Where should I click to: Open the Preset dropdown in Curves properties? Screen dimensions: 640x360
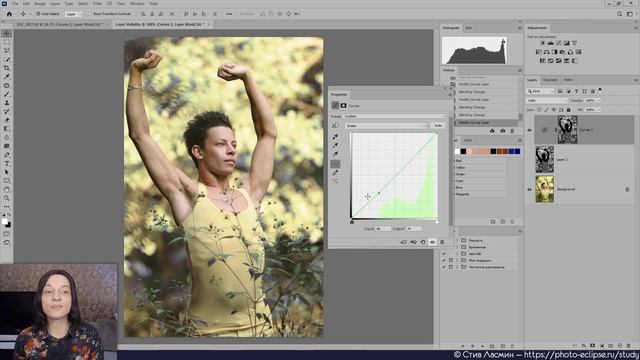click(395, 116)
